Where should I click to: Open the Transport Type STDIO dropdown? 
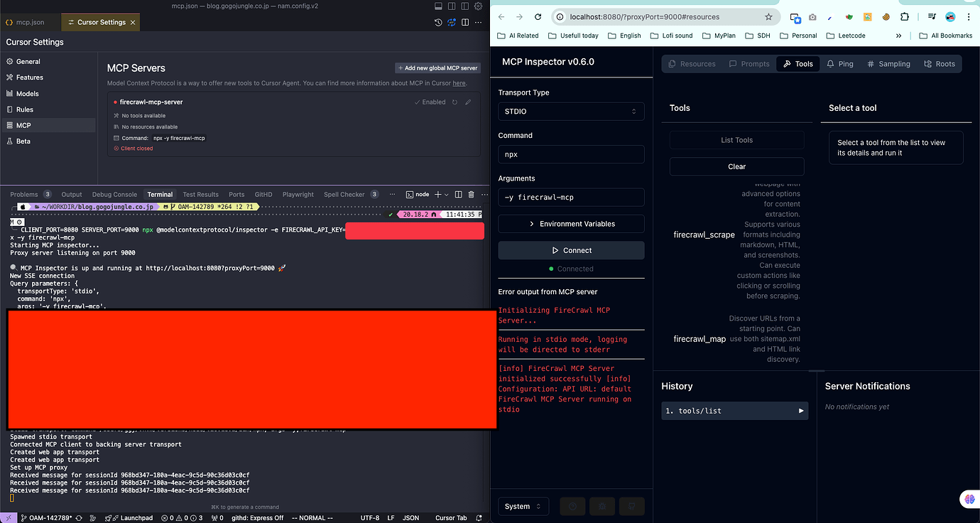click(x=571, y=112)
